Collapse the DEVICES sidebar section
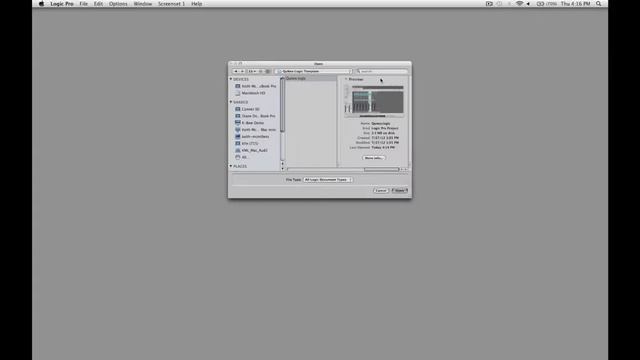This screenshot has width=640, height=360. pyautogui.click(x=231, y=79)
